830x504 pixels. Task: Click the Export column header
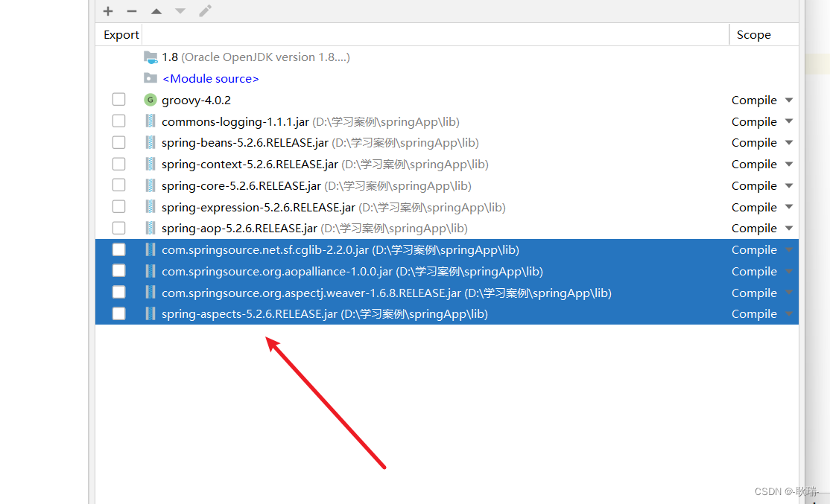(x=121, y=34)
